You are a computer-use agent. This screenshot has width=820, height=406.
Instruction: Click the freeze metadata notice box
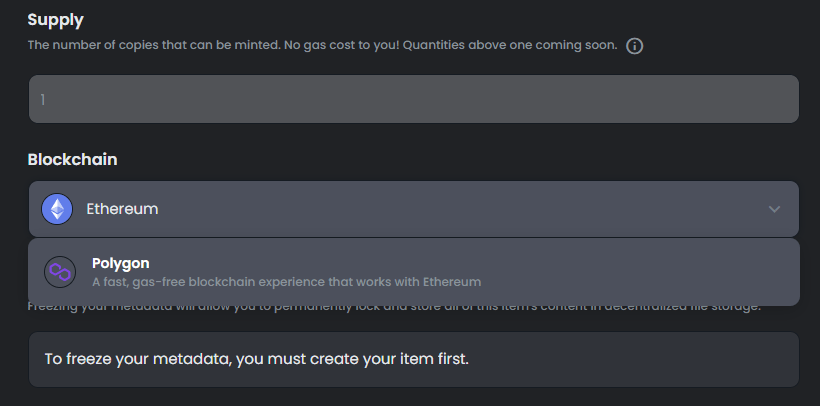click(x=414, y=359)
